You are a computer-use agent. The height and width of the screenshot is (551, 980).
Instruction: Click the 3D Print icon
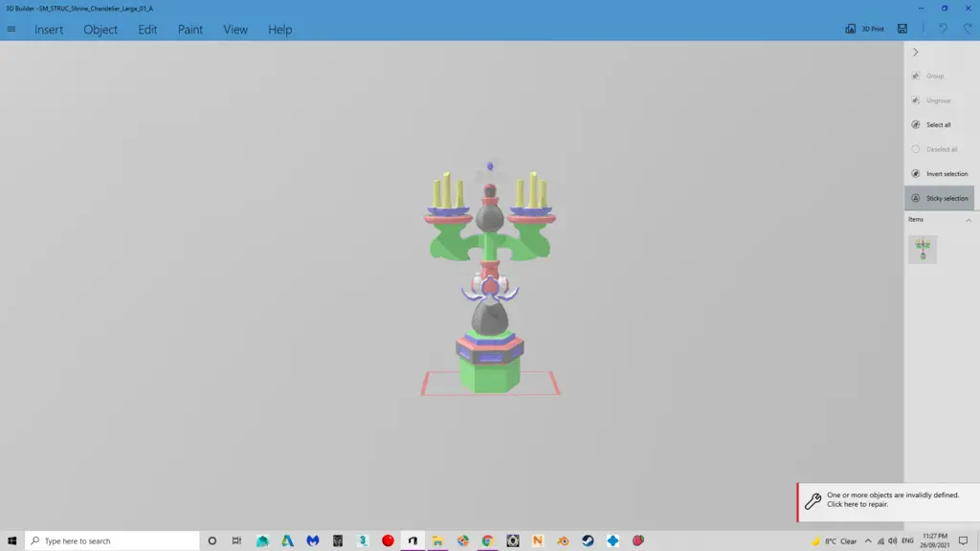(x=851, y=29)
